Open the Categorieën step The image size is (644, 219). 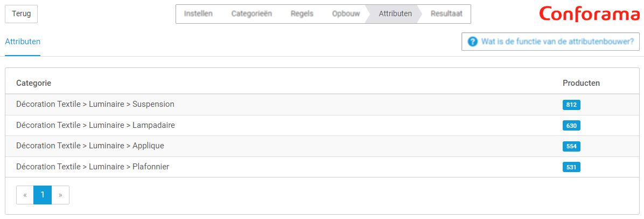click(251, 13)
